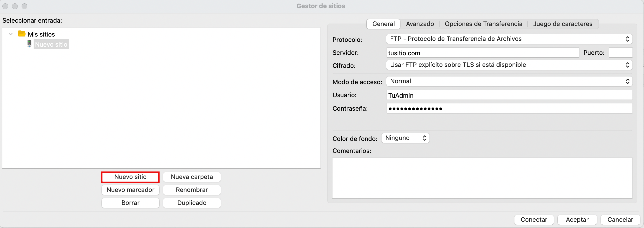Open the Opciones de Transferencia tab
The width and height of the screenshot is (644, 228).
point(483,24)
